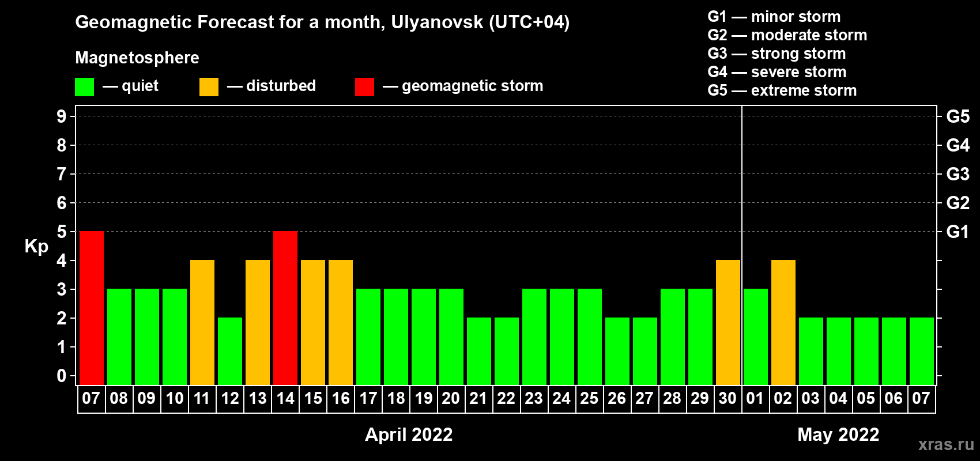The width and height of the screenshot is (980, 461).
Task: Click date cell 29 on the axis
Action: [x=700, y=399]
